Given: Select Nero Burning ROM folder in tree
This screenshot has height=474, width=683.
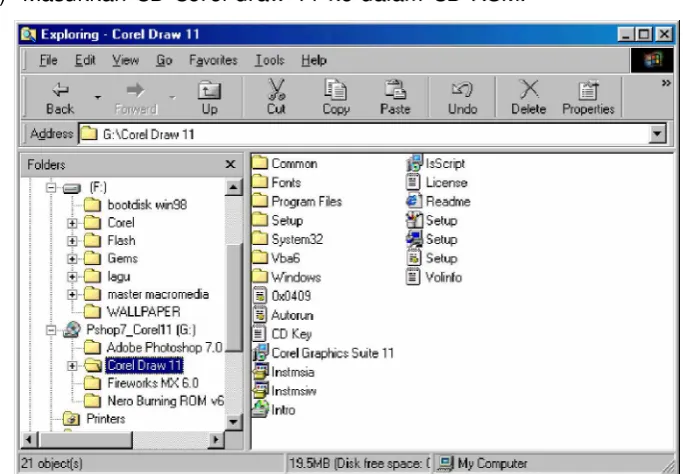Looking at the screenshot, I should tap(153, 401).
